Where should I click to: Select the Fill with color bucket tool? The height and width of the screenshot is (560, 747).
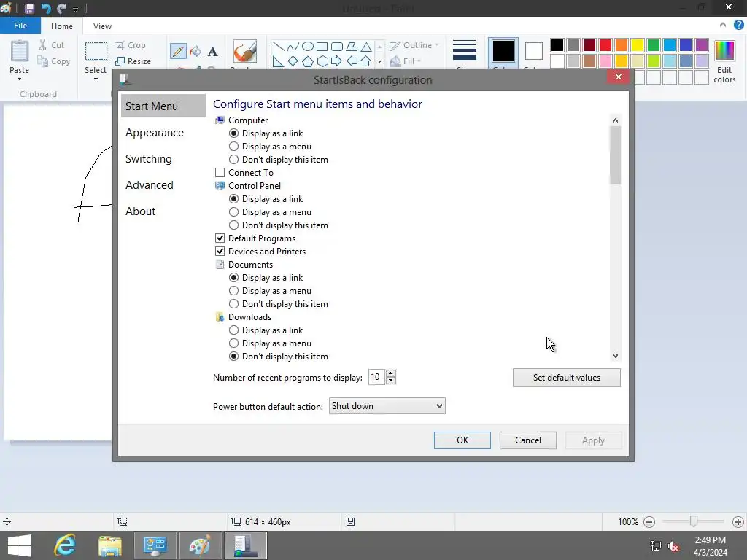[196, 51]
